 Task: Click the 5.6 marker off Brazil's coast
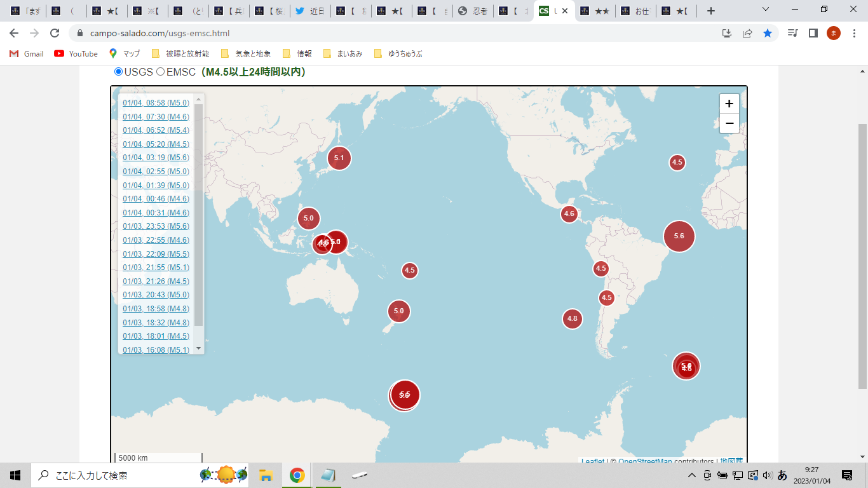click(x=679, y=236)
